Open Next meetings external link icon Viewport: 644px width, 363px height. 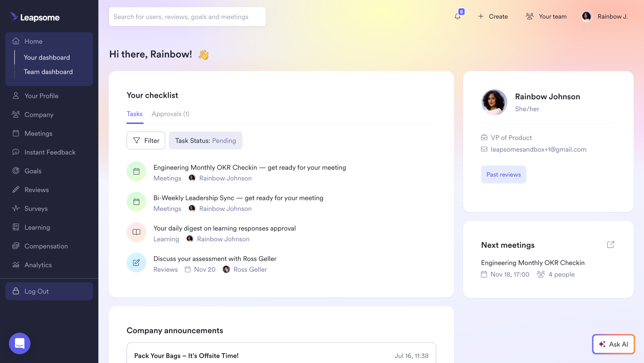pos(611,245)
